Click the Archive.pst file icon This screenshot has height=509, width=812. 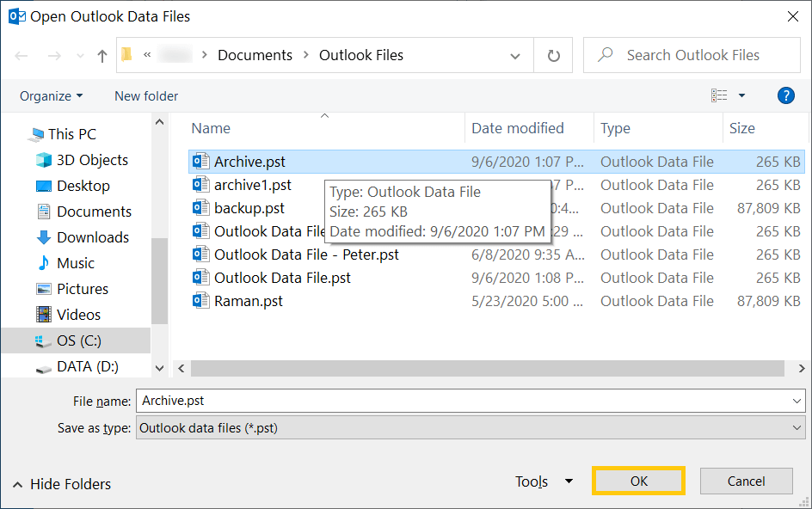201,161
